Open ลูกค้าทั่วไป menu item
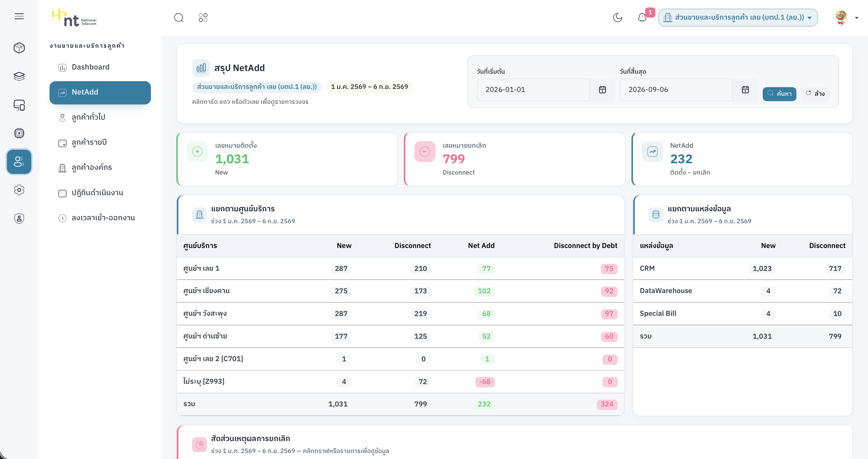 point(100,117)
